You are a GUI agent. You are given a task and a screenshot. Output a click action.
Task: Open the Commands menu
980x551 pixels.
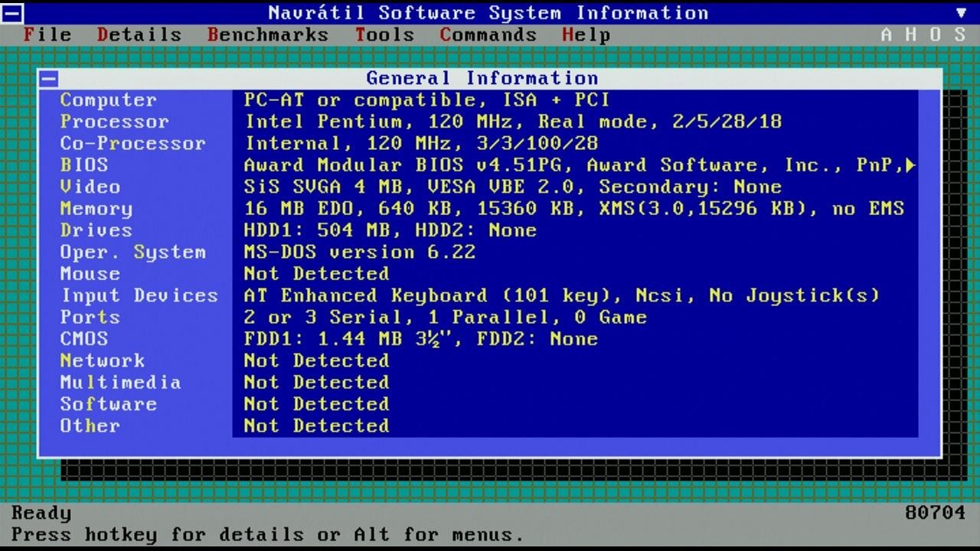pyautogui.click(x=488, y=34)
